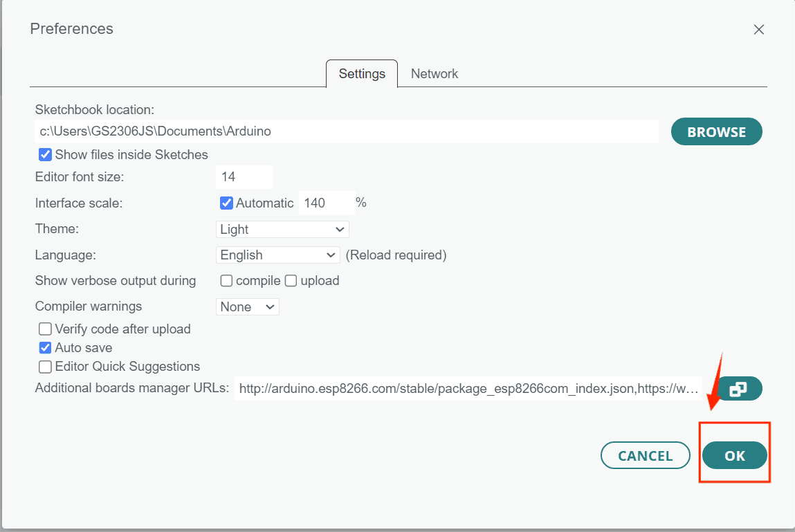The height and width of the screenshot is (532, 795).
Task: Open the Compiler warnings dropdown
Action: point(247,306)
